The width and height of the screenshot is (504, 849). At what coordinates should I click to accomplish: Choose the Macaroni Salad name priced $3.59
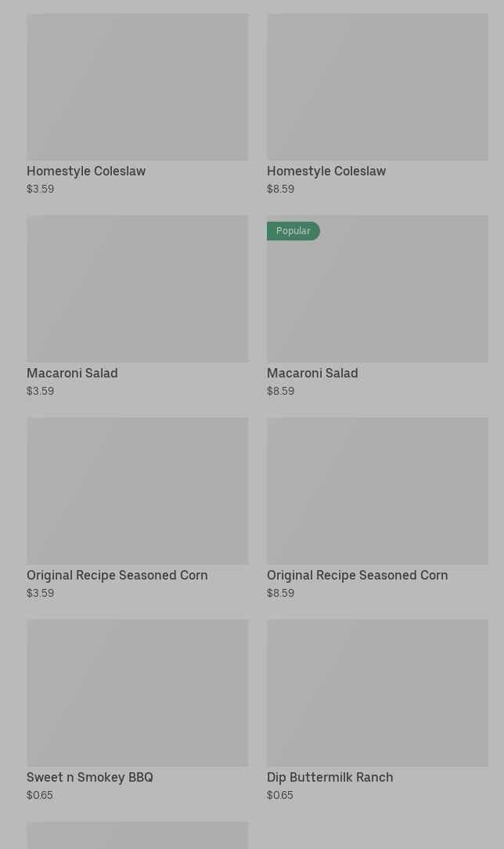pos(72,373)
